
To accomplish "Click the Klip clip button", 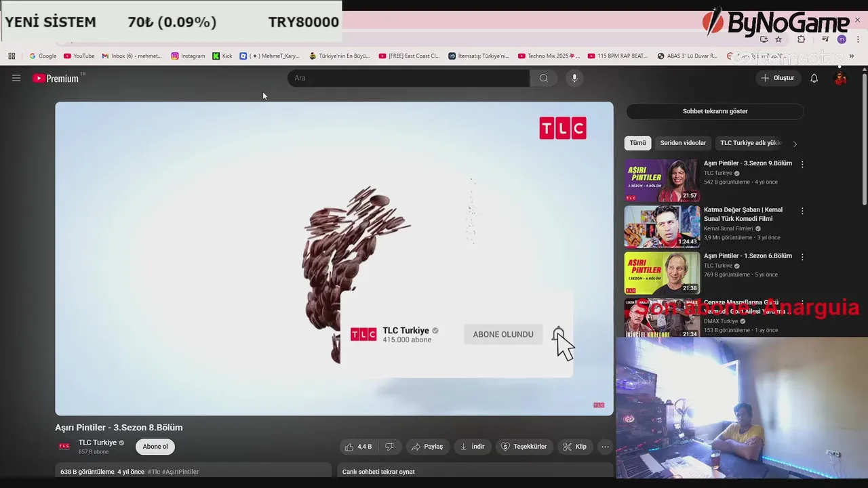I will 575,447.
